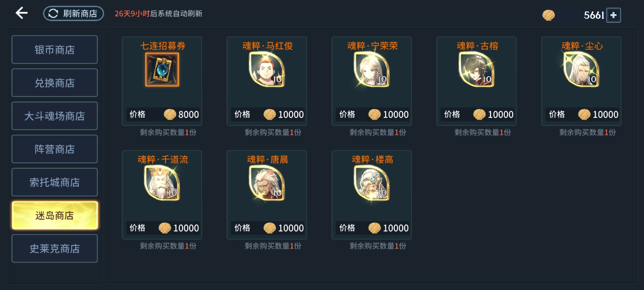Click the 10000 price under 魂粹·楼高

(396, 228)
